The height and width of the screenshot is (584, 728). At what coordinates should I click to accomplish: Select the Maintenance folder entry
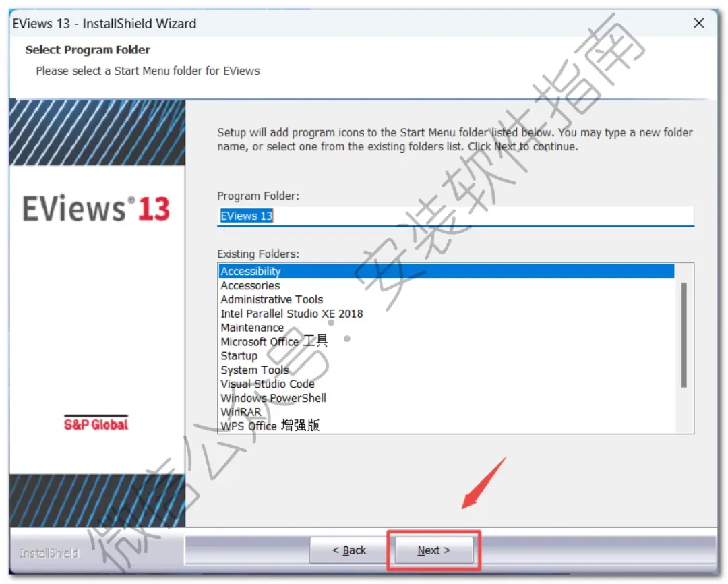pyautogui.click(x=446, y=328)
